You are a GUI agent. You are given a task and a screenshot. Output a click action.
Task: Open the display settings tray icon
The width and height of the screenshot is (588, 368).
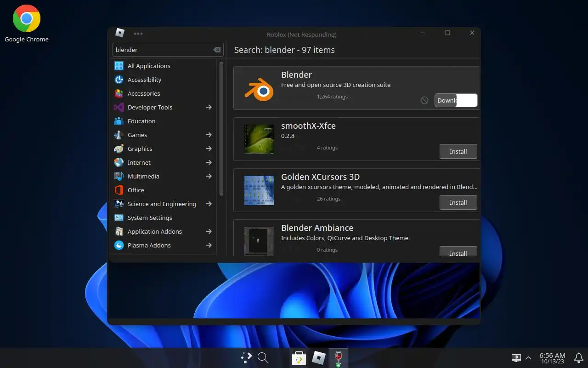click(x=516, y=357)
